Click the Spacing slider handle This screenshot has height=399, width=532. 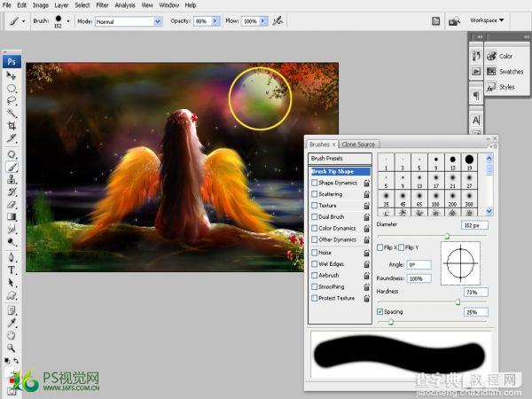point(390,321)
